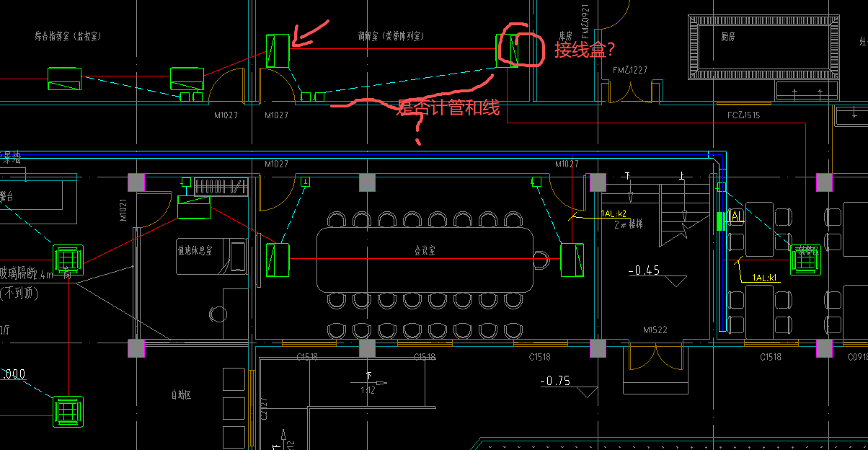This screenshot has width=868, height=450.
Task: Select the red wire across the 会议室 table
Action: tap(425, 259)
